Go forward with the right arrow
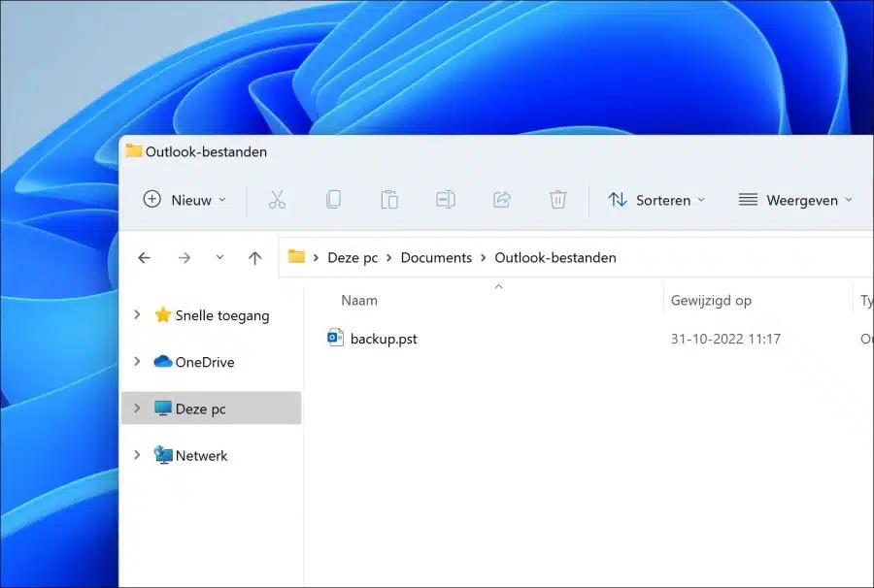Viewport: 874px width, 588px height. tap(185, 258)
